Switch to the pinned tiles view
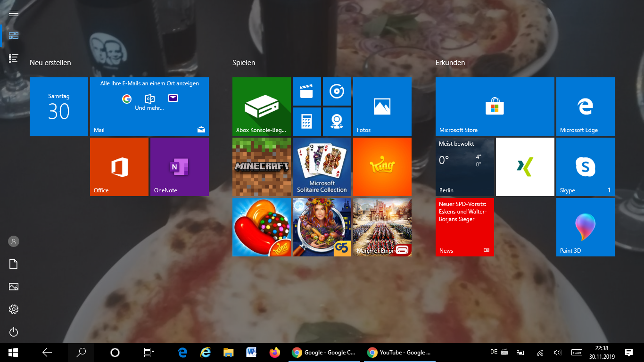Viewport: 644px width, 362px height. click(x=14, y=35)
